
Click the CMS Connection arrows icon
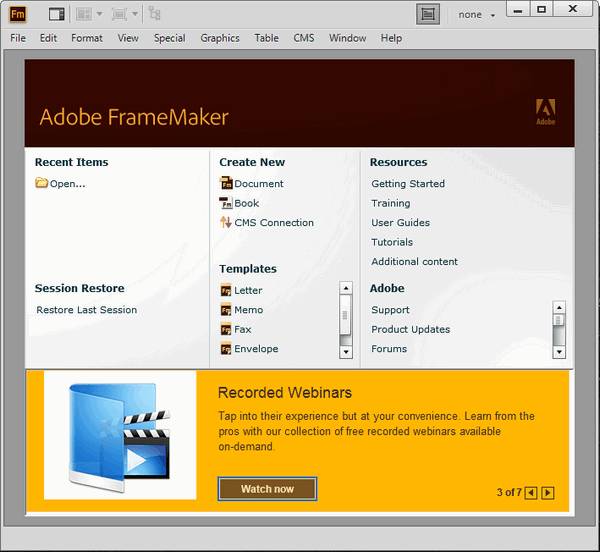(x=226, y=222)
